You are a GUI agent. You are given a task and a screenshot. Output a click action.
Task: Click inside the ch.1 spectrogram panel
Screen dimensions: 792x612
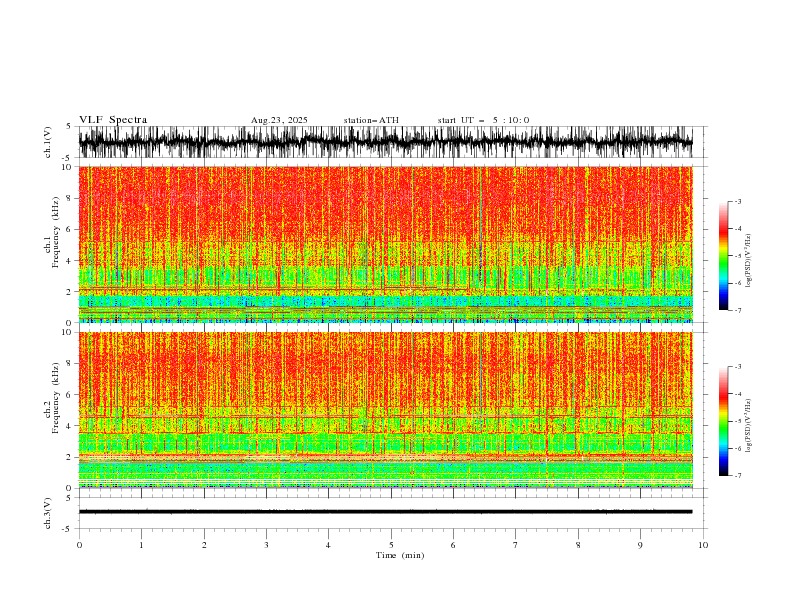pyautogui.click(x=385, y=244)
